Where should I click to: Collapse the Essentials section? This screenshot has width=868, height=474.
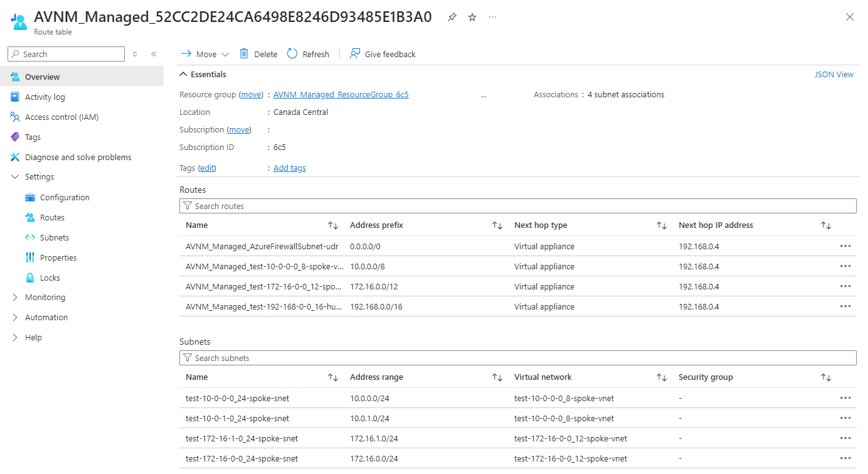[x=203, y=74]
